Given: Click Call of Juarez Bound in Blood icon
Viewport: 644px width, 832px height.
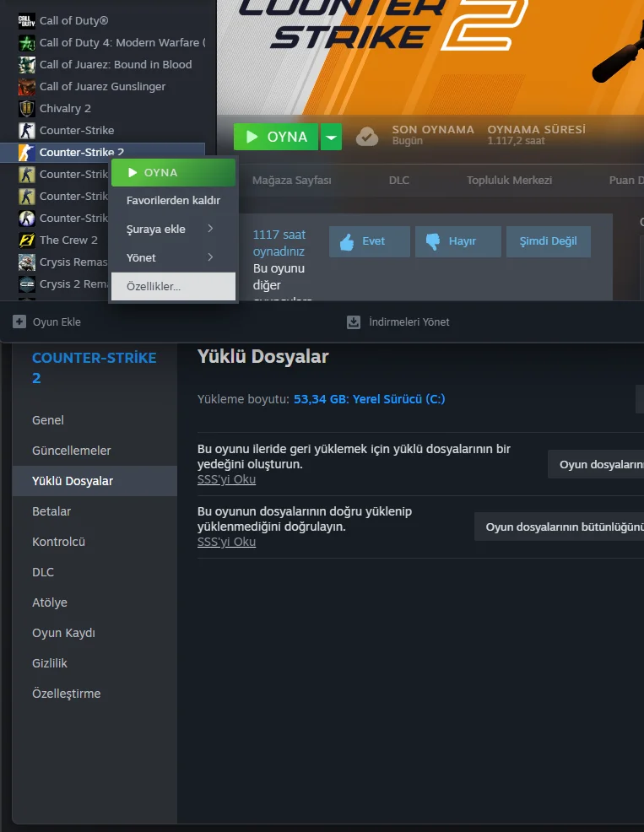Looking at the screenshot, I should (x=26, y=65).
